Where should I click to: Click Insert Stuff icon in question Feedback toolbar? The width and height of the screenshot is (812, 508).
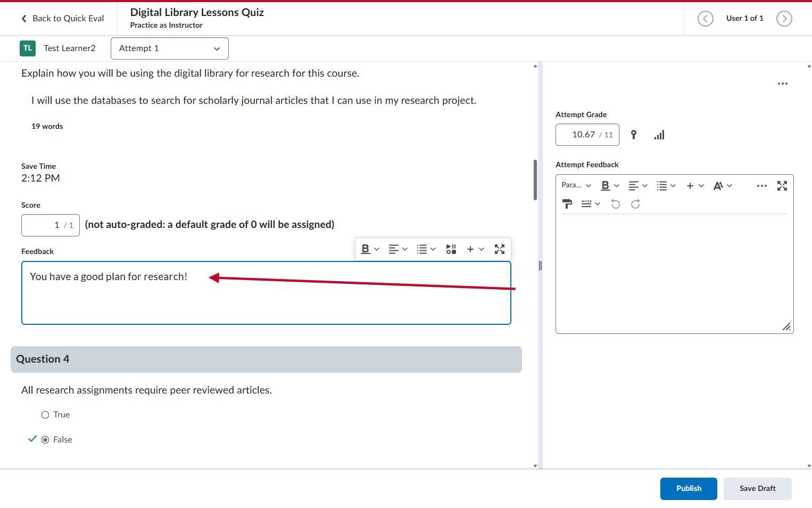pos(451,249)
